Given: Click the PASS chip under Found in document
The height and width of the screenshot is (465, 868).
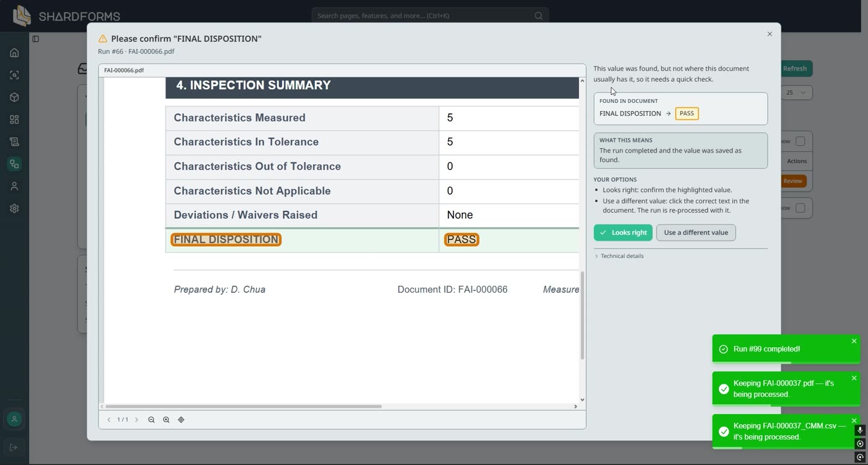Looking at the screenshot, I should [x=686, y=113].
